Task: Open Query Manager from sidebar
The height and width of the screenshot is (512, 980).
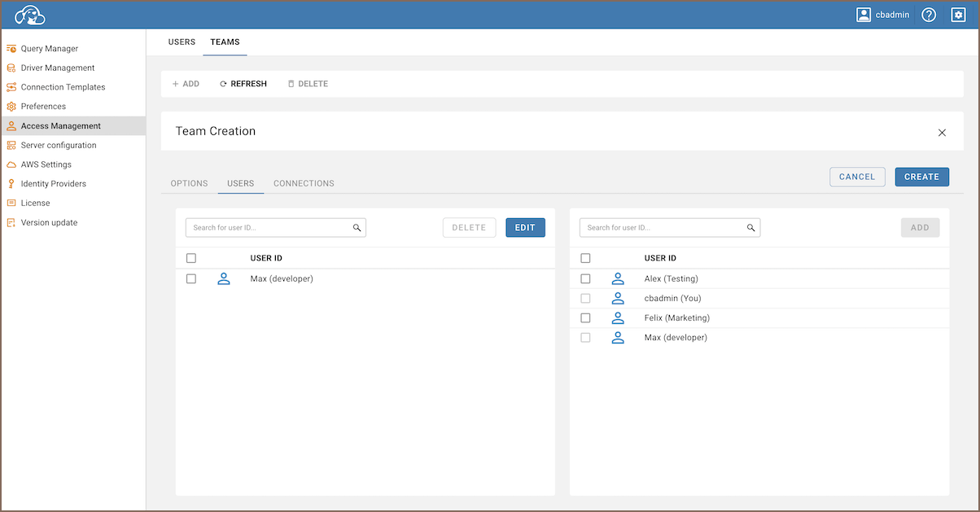Action: (x=49, y=49)
